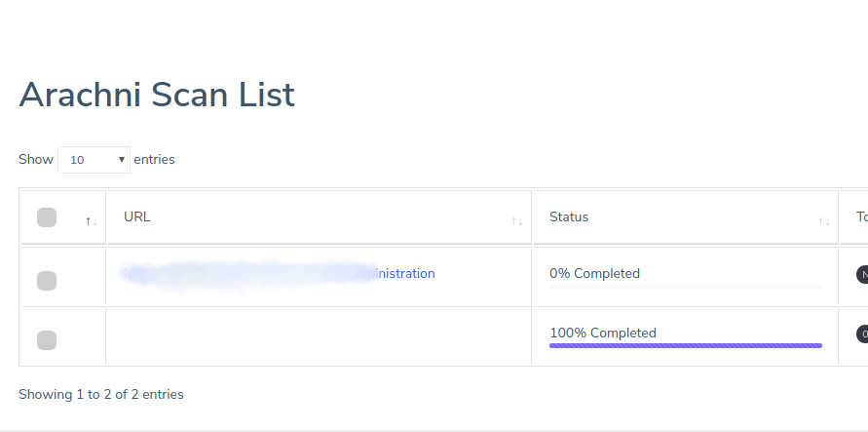The height and width of the screenshot is (432, 868).
Task: Open the scan URL ending in 'inistration'
Action: [277, 274]
